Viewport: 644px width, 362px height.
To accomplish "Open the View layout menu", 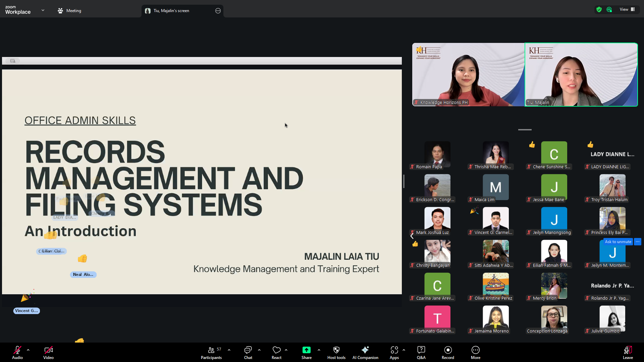I will click(x=627, y=9).
